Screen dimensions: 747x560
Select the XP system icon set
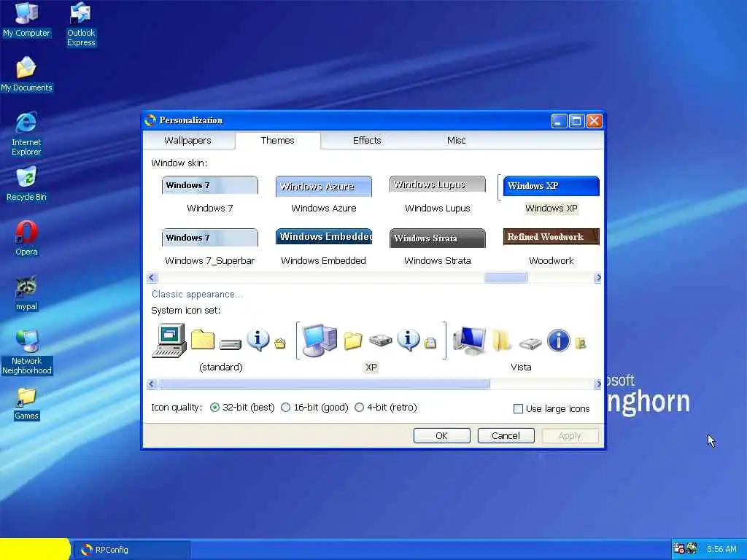click(371, 346)
